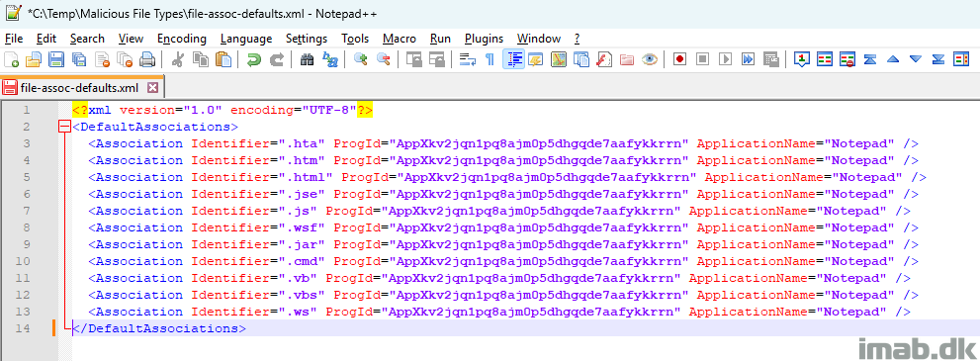980x361 pixels.
Task: Cut selection with the scissors icon
Action: (177, 59)
